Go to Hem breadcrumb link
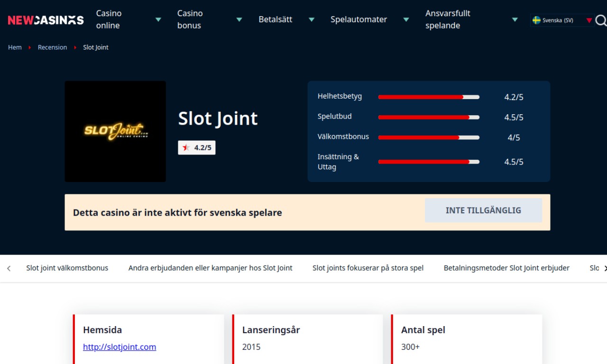This screenshot has height=364, width=607. click(15, 47)
